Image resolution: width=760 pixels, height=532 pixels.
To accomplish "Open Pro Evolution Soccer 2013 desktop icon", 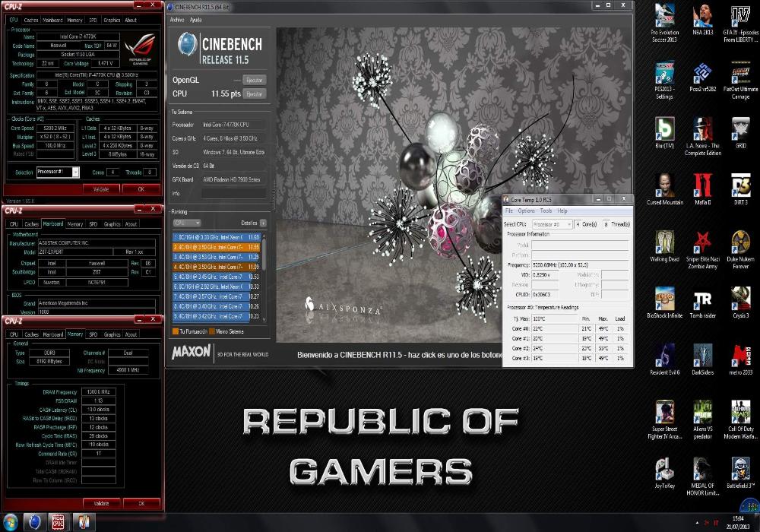I will [664, 24].
